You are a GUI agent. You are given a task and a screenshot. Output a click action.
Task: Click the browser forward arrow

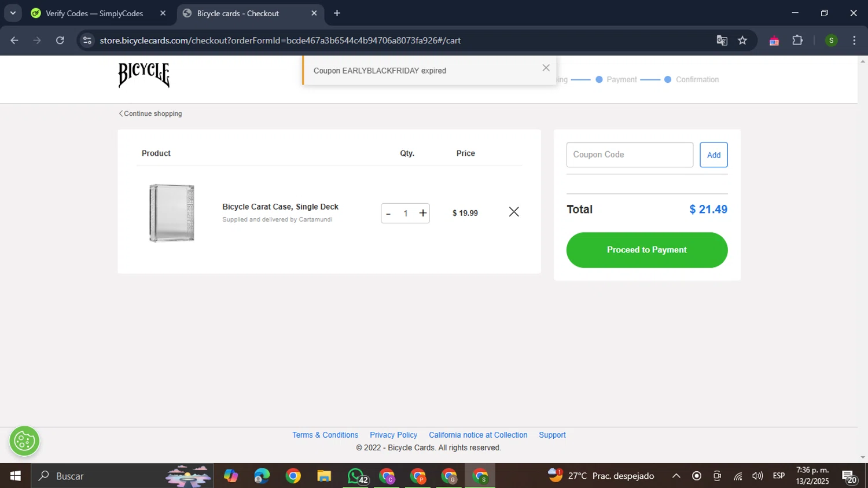click(37, 41)
